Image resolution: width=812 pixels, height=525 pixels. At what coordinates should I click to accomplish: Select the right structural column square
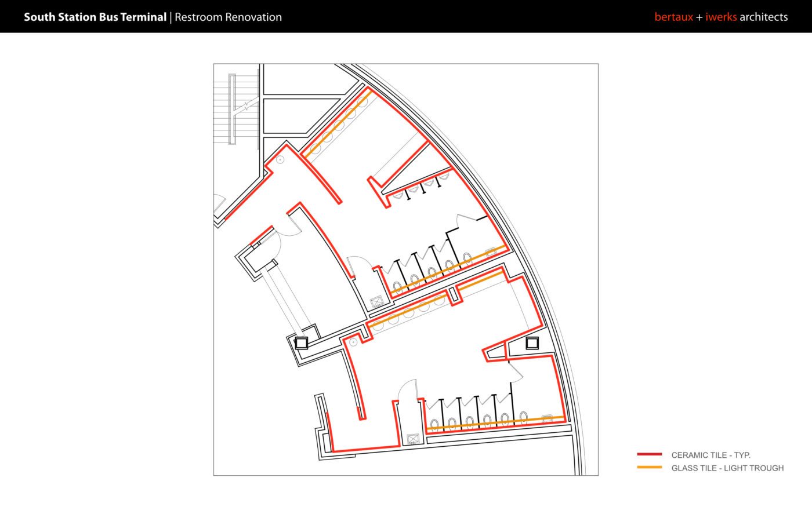coord(532,343)
